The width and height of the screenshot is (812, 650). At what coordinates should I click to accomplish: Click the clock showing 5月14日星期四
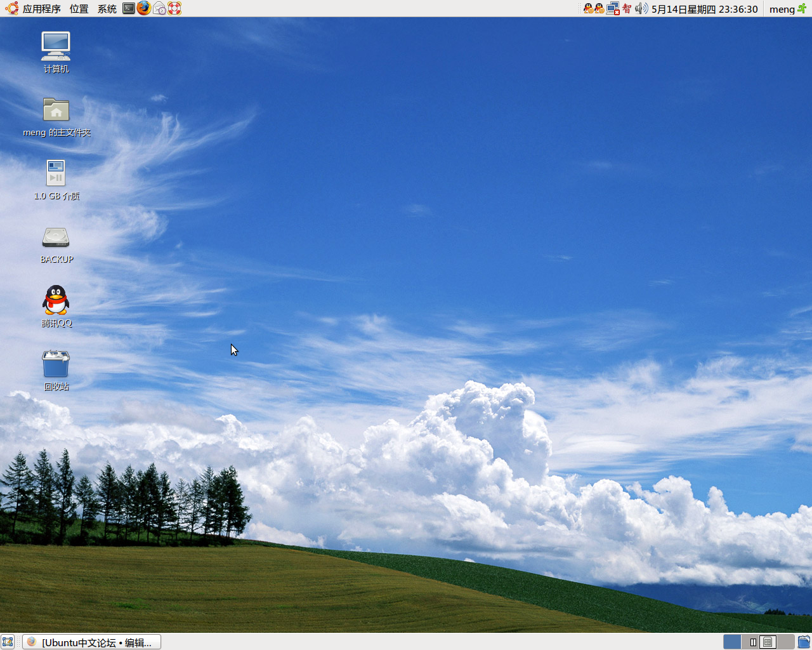point(705,9)
